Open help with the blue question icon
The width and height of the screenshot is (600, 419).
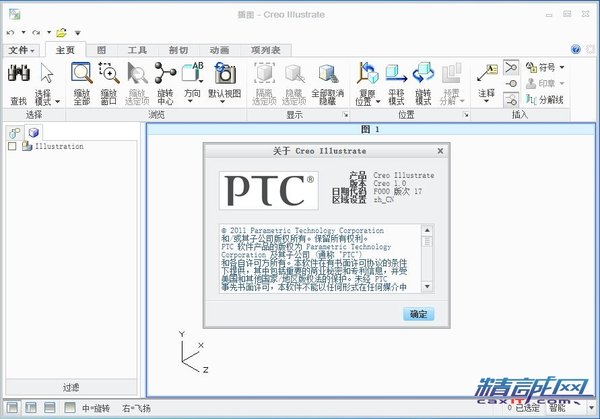click(576, 49)
